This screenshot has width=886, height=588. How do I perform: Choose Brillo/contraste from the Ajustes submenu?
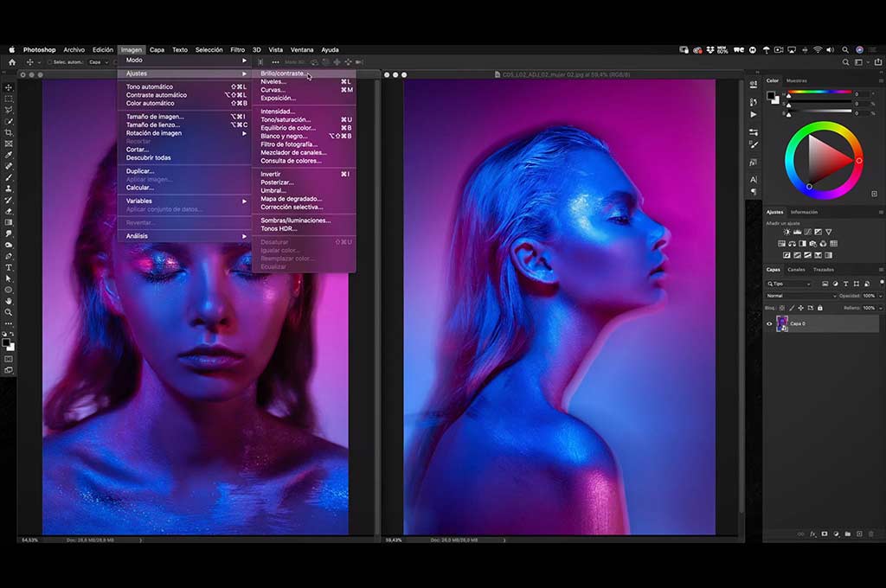[x=283, y=73]
